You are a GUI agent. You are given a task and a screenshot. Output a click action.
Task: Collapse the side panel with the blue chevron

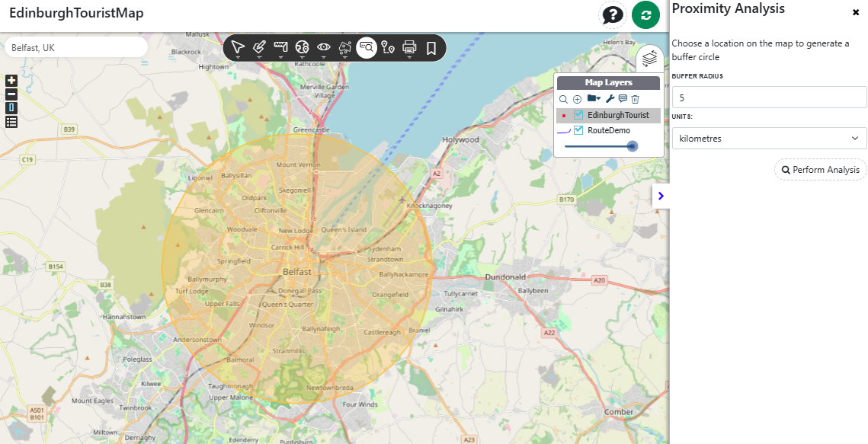[x=661, y=196]
